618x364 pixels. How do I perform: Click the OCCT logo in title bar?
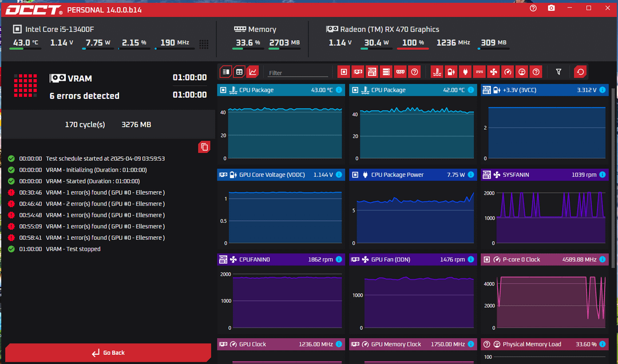pyautogui.click(x=34, y=10)
